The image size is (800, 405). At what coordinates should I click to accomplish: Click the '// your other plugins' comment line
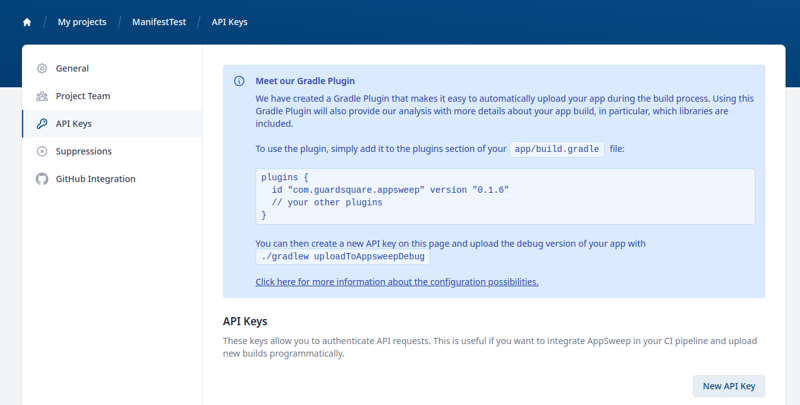(327, 202)
